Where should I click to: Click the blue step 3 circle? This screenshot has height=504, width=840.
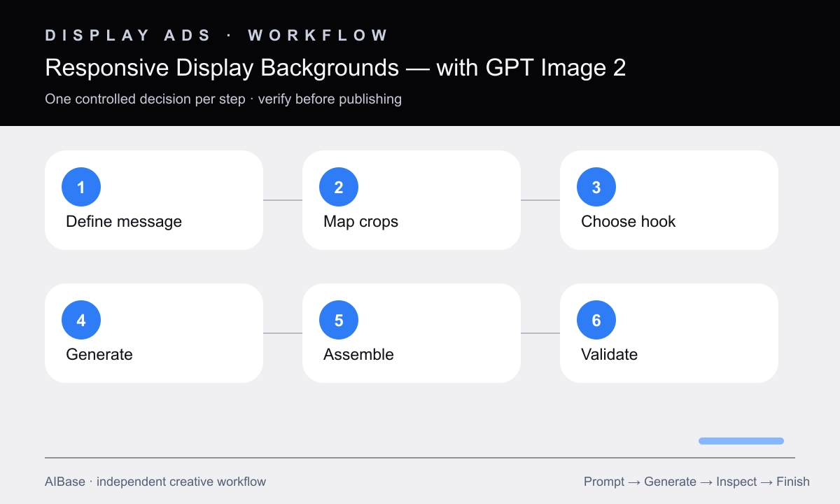pos(596,187)
